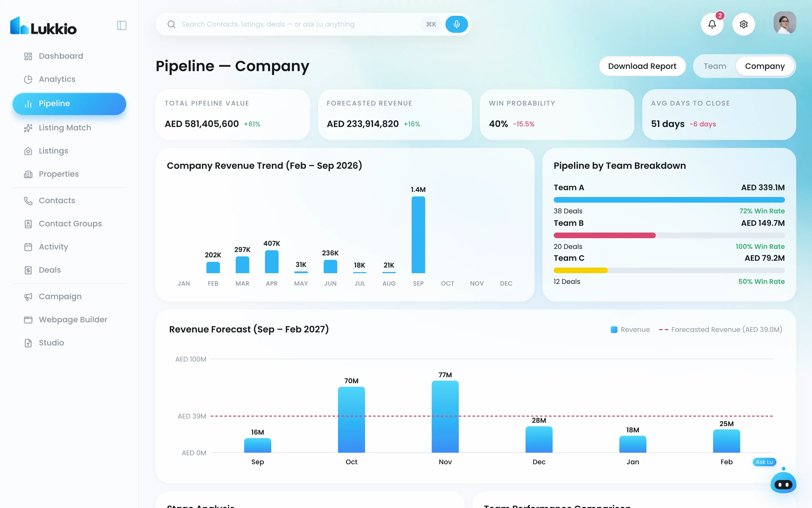Viewport: 812px width, 508px height.
Task: Click the Dec 28M forecast bar
Action: click(x=539, y=439)
